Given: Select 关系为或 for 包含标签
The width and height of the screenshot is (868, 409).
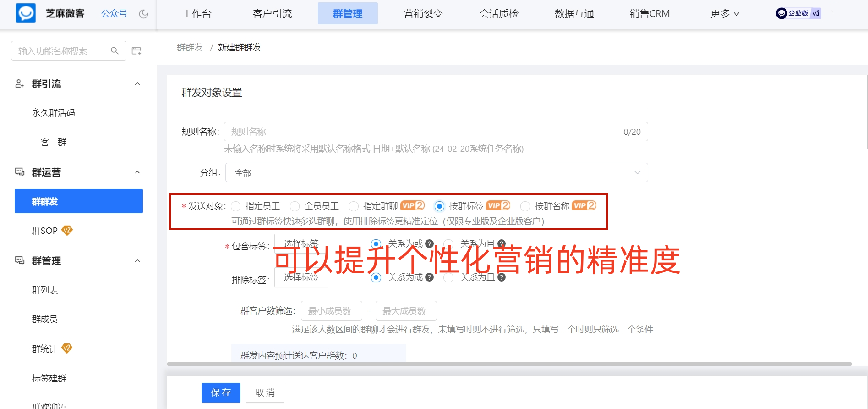Looking at the screenshot, I should (376, 244).
